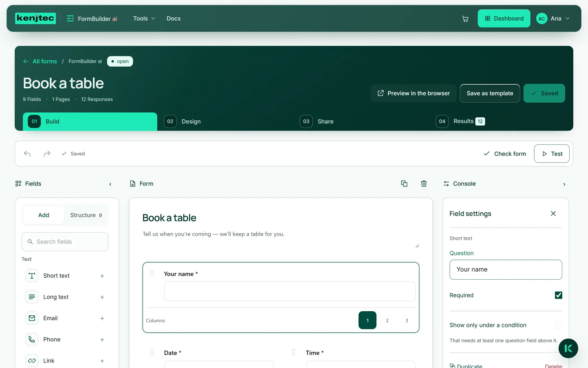Uncheck the Required checkbox
The height and width of the screenshot is (368, 588).
coord(558,295)
